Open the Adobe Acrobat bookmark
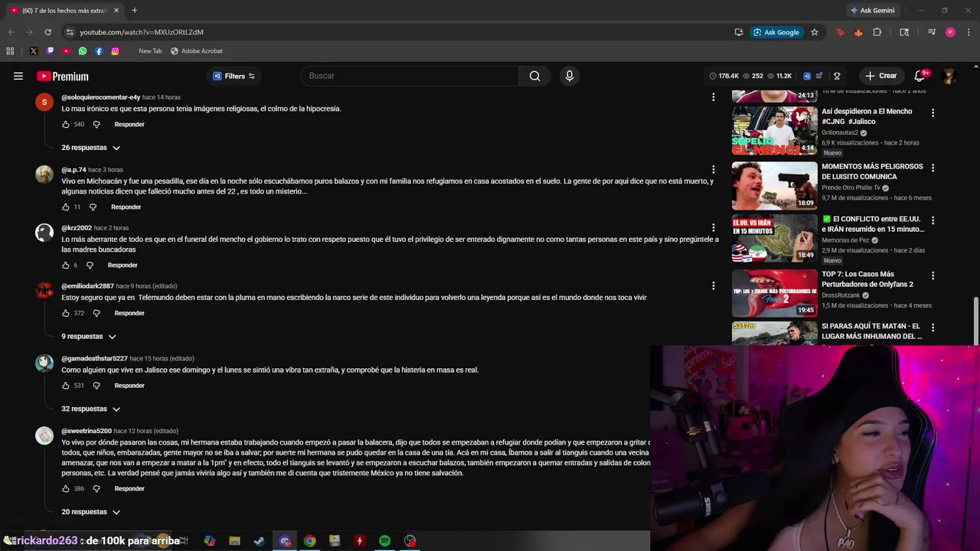The width and height of the screenshot is (980, 551). pyautogui.click(x=197, y=51)
